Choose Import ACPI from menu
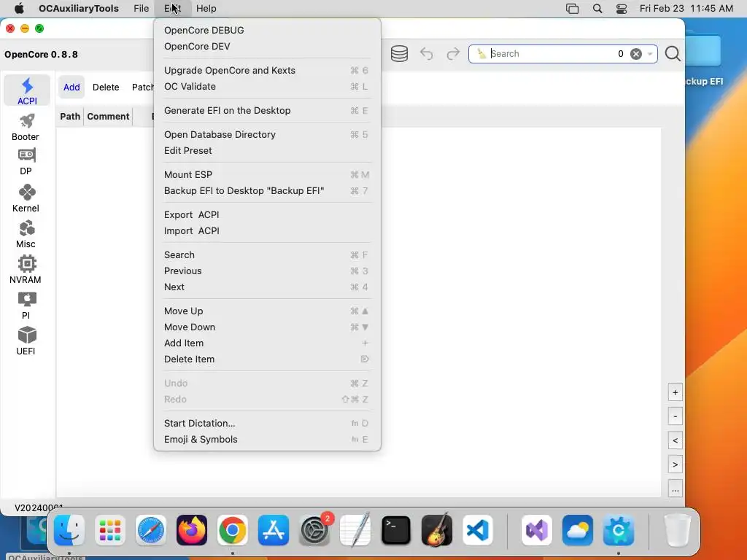The height and width of the screenshot is (560, 747). click(x=267, y=231)
